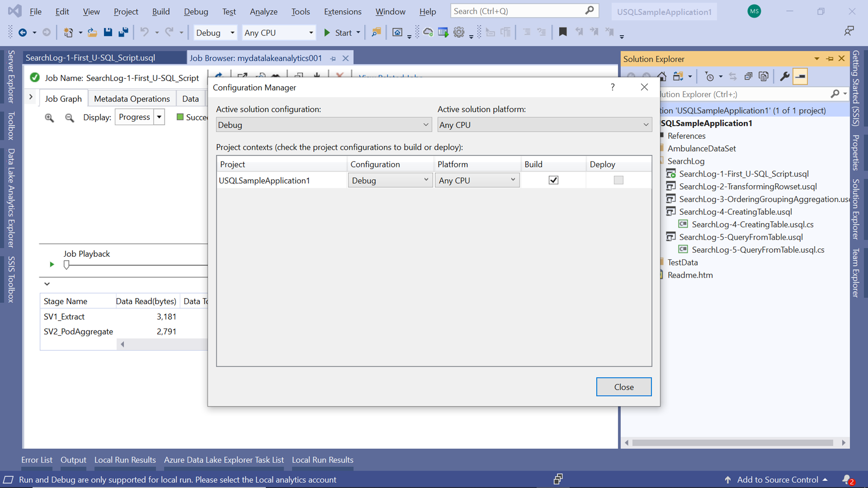Click the Job Playback slider handle
This screenshot has height=488, width=868.
click(66, 265)
